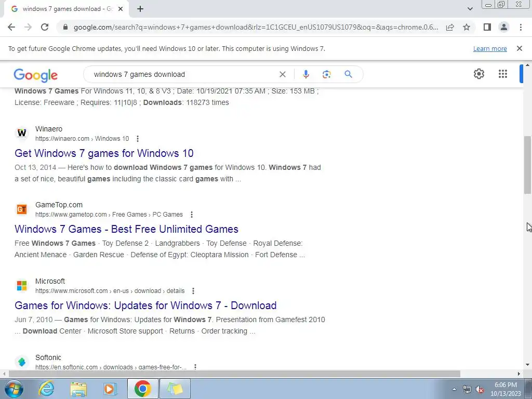Switch to the Chrome taskbar button
Screen dimensions: 532x399
(x=142, y=389)
